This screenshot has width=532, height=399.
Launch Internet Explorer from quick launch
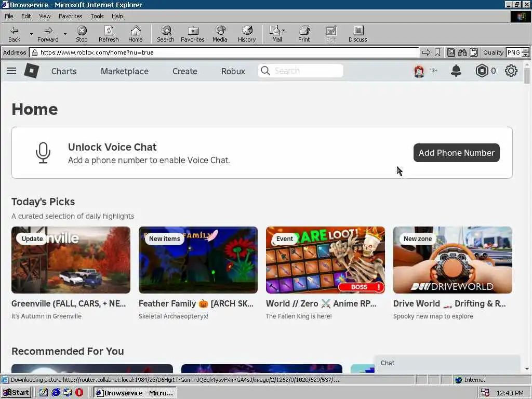coord(56,393)
